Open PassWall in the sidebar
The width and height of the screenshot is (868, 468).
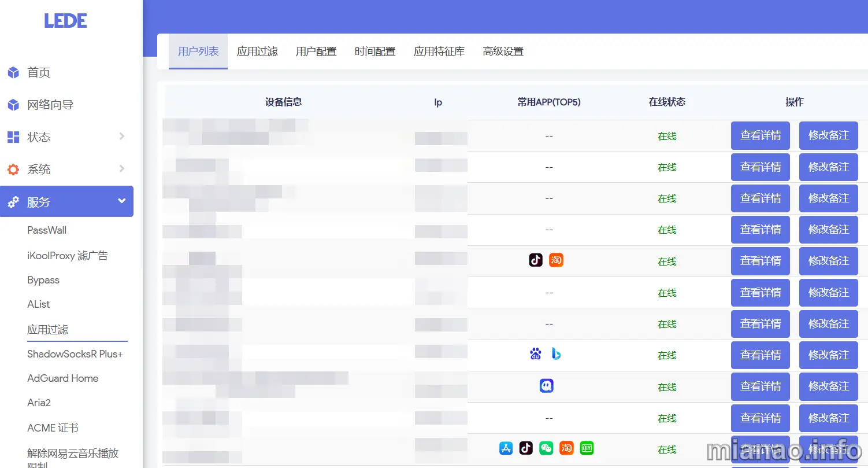click(x=47, y=230)
